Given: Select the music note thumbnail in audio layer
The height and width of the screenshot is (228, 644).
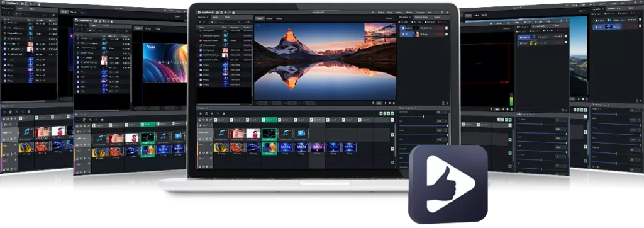Looking at the screenshot, I should 221,134.
